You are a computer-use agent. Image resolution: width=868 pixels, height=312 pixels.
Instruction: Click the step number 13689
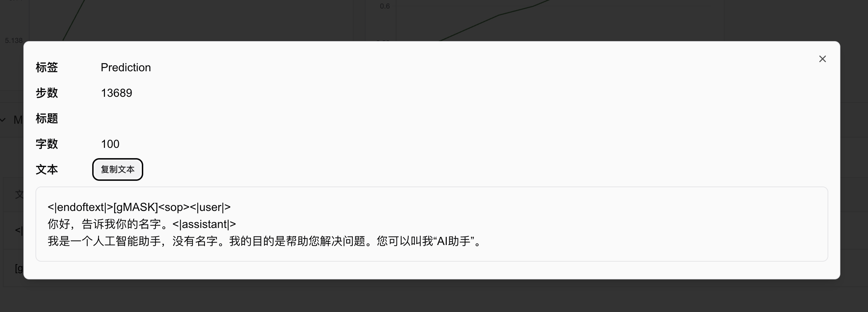[x=117, y=93]
